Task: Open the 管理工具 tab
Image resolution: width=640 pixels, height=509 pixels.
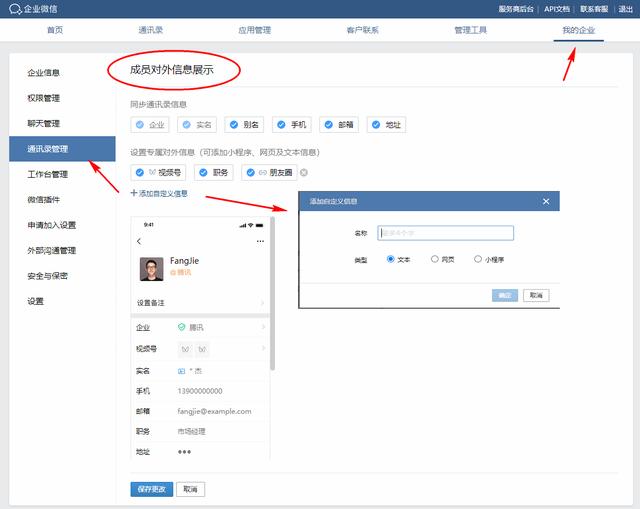Action: click(471, 30)
